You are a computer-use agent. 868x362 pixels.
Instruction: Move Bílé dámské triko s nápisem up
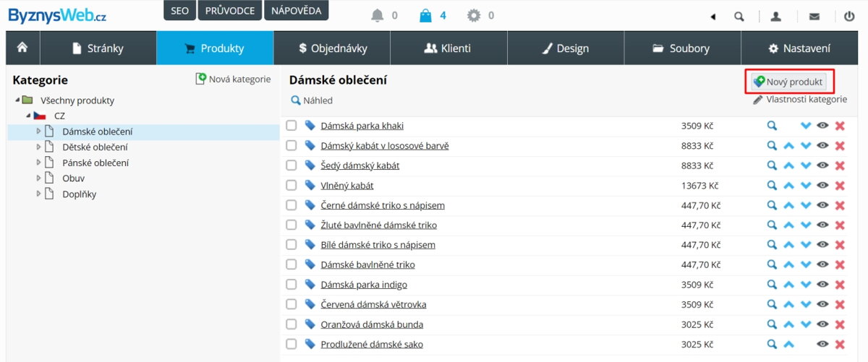pyautogui.click(x=789, y=245)
